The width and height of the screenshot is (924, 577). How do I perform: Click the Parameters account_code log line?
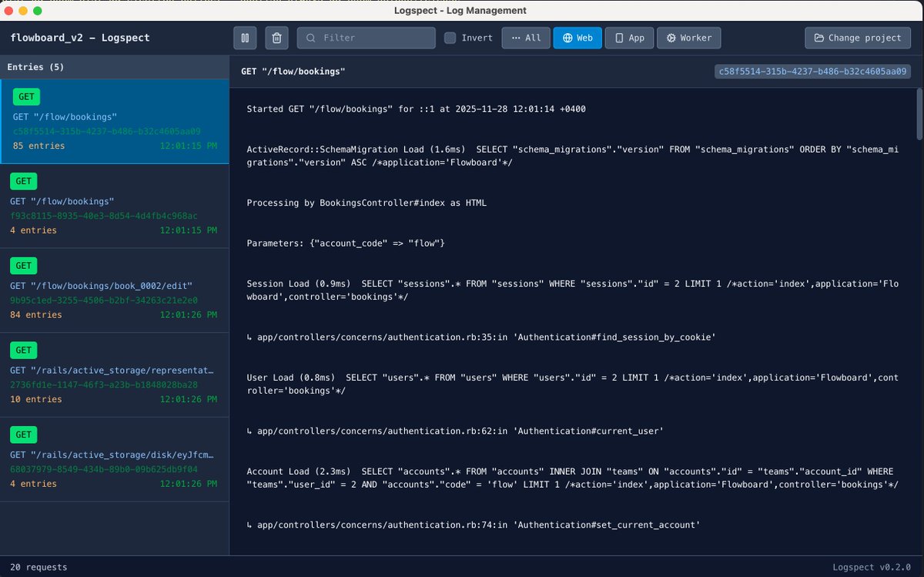pos(346,243)
